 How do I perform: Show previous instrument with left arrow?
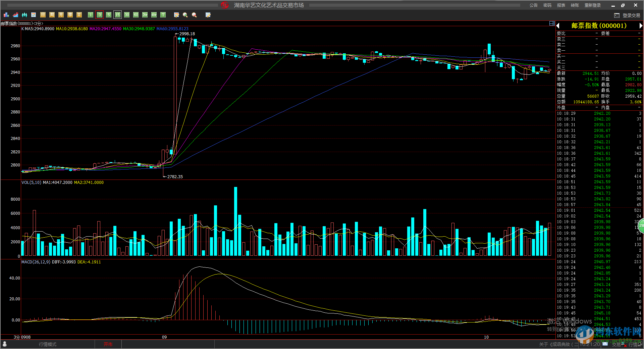(x=558, y=26)
